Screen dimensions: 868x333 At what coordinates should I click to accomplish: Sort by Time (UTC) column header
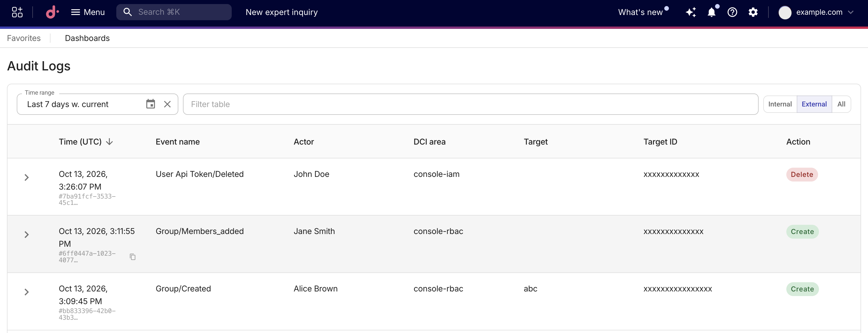pyautogui.click(x=80, y=142)
